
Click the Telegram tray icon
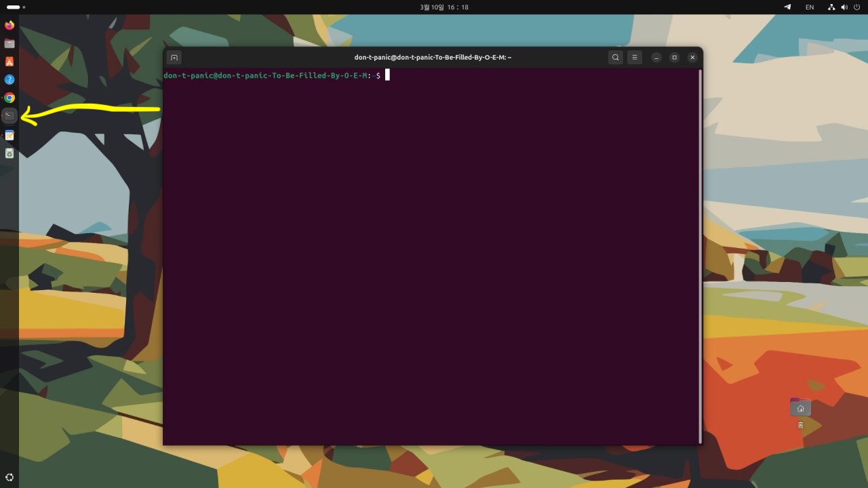pyautogui.click(x=787, y=7)
